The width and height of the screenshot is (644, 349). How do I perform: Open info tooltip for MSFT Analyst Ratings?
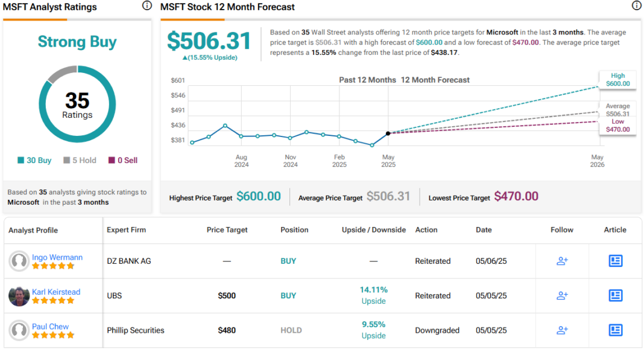click(147, 6)
